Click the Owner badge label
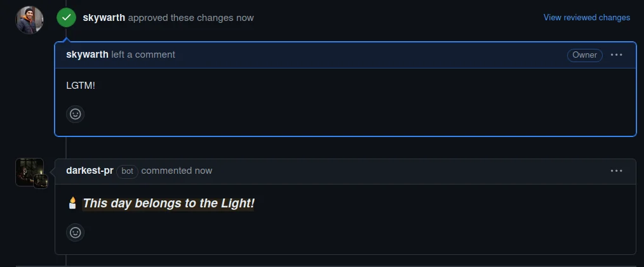 584,55
